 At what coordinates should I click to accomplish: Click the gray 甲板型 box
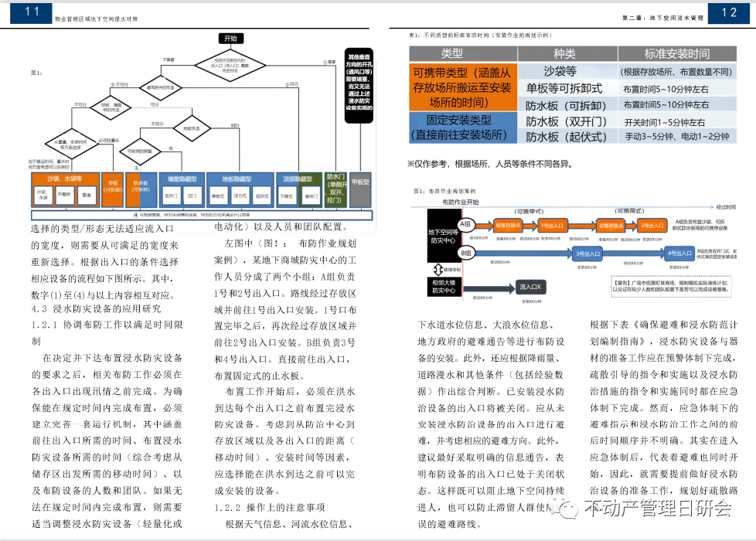(x=359, y=185)
